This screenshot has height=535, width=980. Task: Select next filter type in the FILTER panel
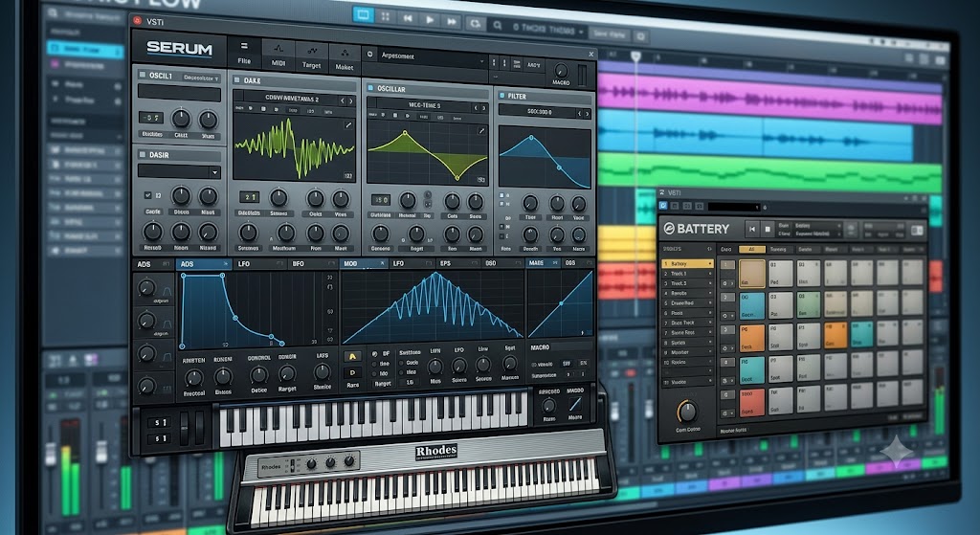[x=587, y=114]
